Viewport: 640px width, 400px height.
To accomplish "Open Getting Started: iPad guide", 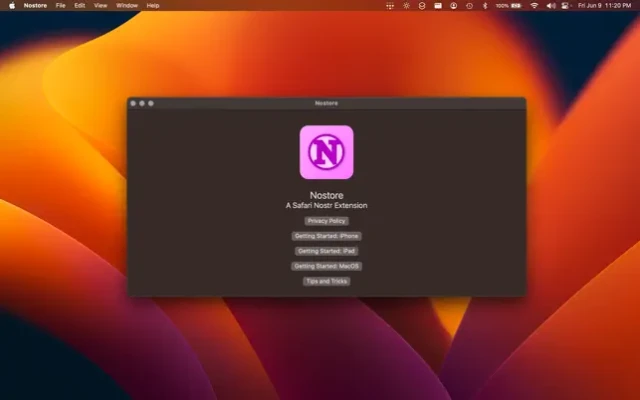I will coord(327,251).
